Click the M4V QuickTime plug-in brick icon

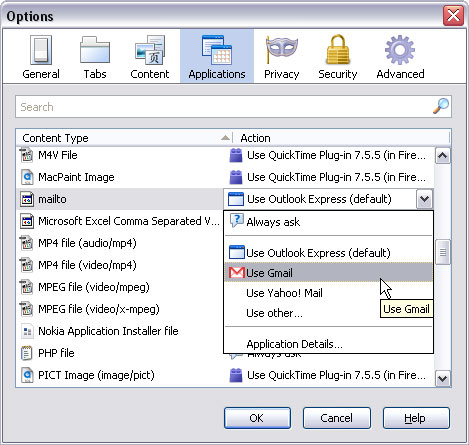point(236,155)
